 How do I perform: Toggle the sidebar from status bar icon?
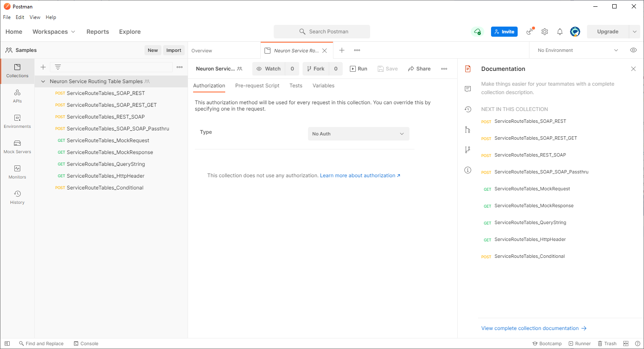7,344
